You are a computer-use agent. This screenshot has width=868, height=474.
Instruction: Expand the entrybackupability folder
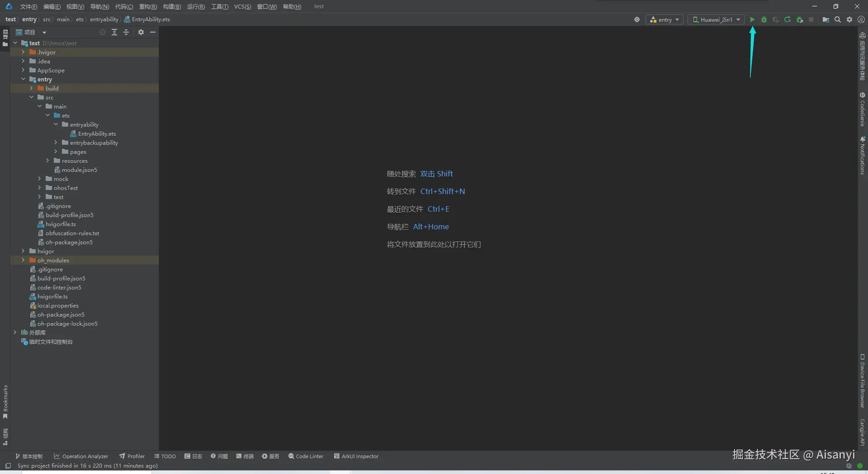tap(56, 142)
